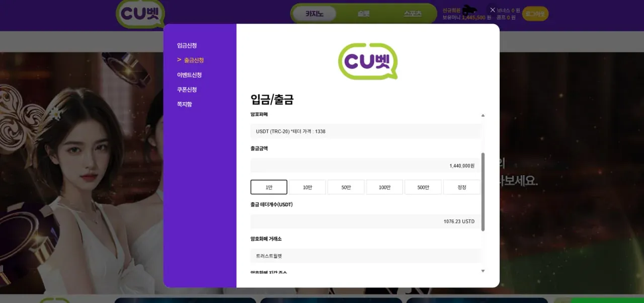Switch to the 카지노 tab in the header
Viewport: 644px width, 303px height.
[314, 14]
